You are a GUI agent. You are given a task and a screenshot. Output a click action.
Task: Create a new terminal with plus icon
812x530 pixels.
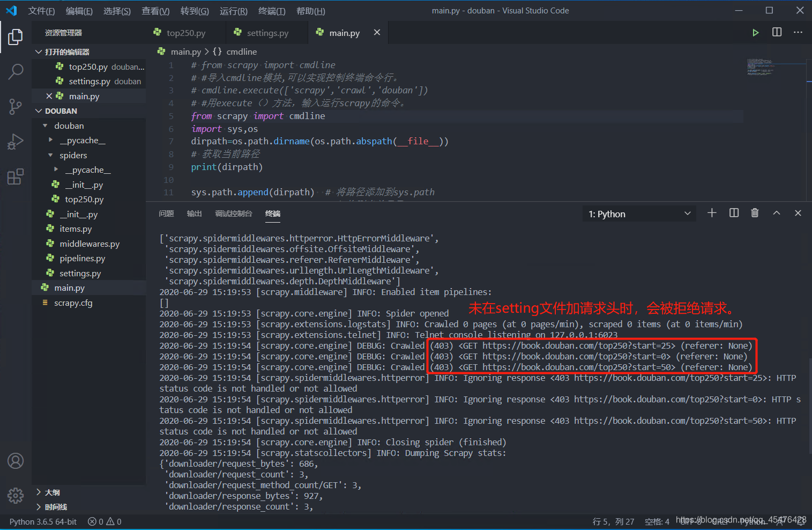[712, 213]
